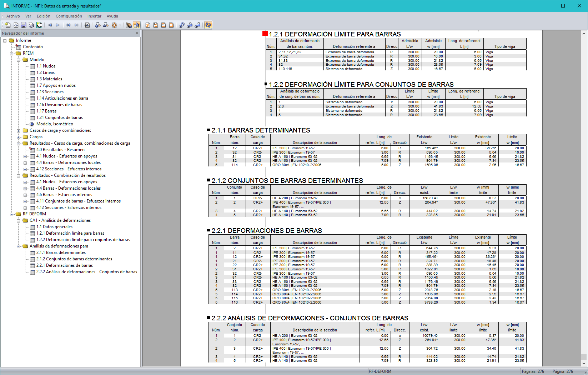
Task: Expand 4.11 Conjuntos de barras node
Action: [25, 201]
